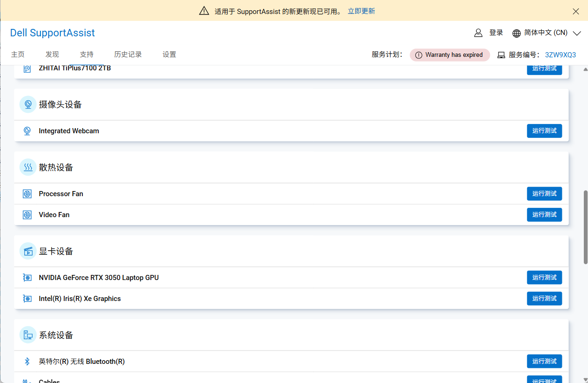Run test for Video Fan
Screen dimensions: 588x383
(544, 215)
